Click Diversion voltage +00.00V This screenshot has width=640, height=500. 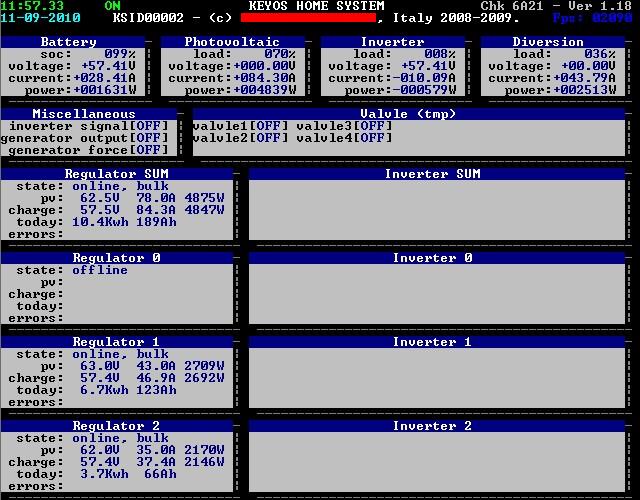588,66
